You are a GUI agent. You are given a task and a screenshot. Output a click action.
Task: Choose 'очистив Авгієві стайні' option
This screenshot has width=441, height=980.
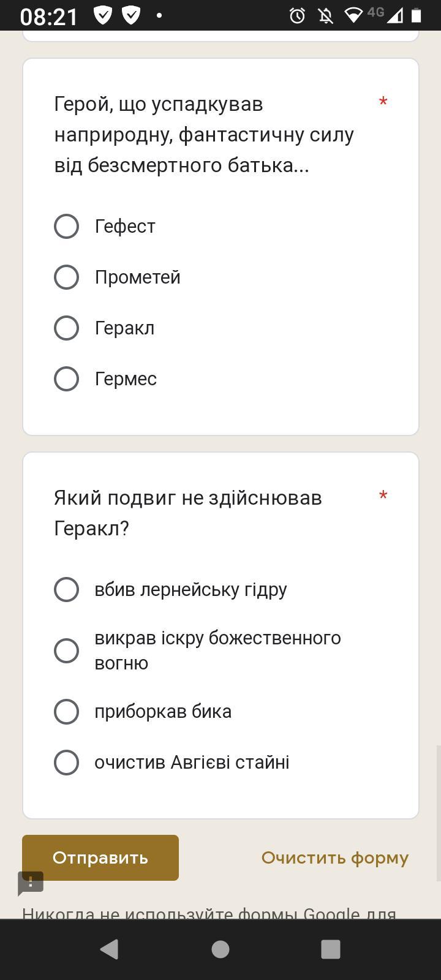pos(66,763)
